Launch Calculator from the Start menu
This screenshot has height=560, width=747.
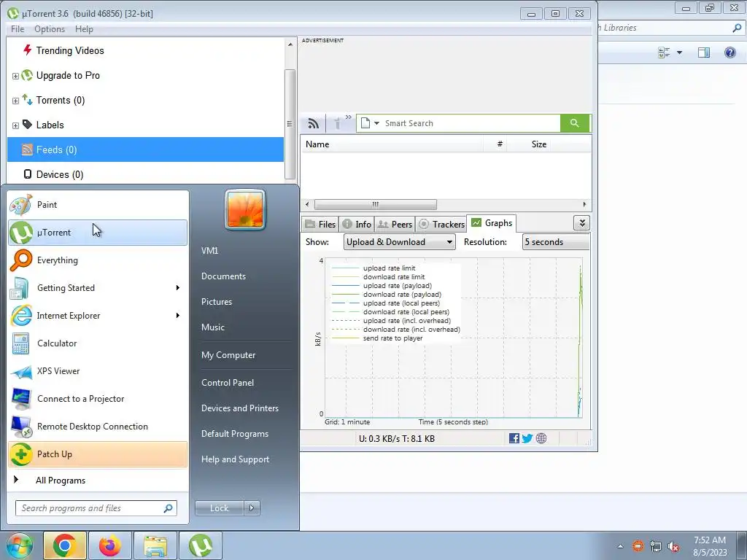pos(98,343)
